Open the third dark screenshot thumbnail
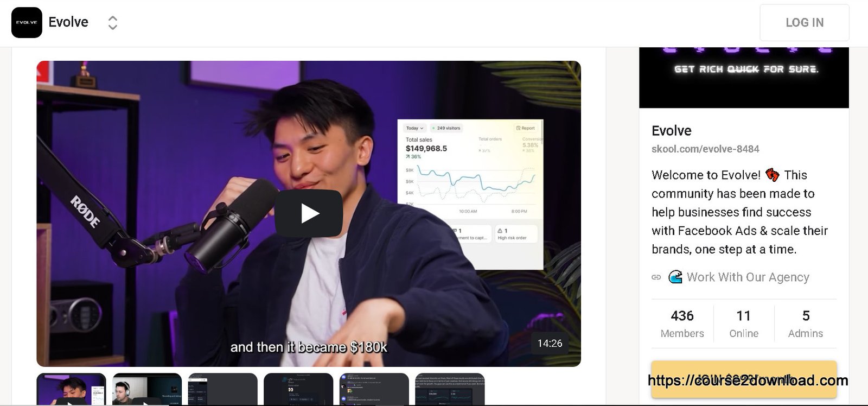Image resolution: width=868 pixels, height=406 pixels. [223, 389]
